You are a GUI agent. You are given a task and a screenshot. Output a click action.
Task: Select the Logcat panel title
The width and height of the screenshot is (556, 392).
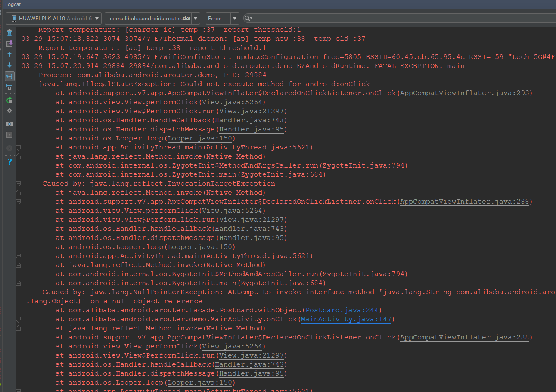[x=13, y=4]
